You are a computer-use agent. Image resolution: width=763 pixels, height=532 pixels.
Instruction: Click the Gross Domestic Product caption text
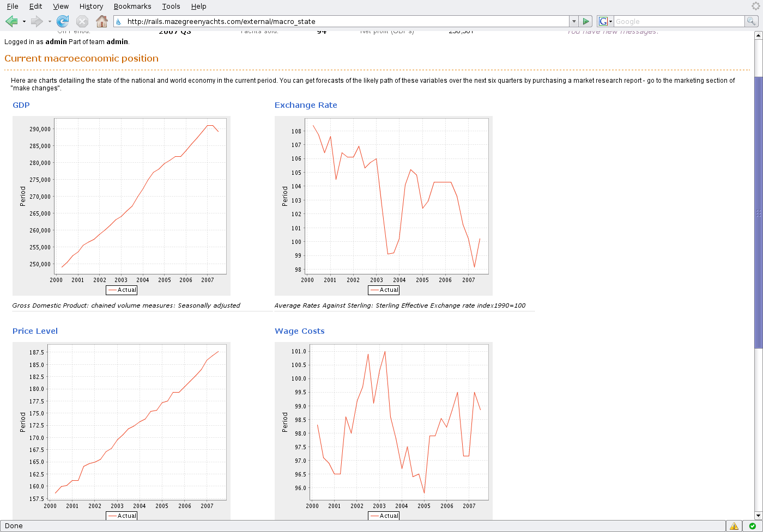126,305
